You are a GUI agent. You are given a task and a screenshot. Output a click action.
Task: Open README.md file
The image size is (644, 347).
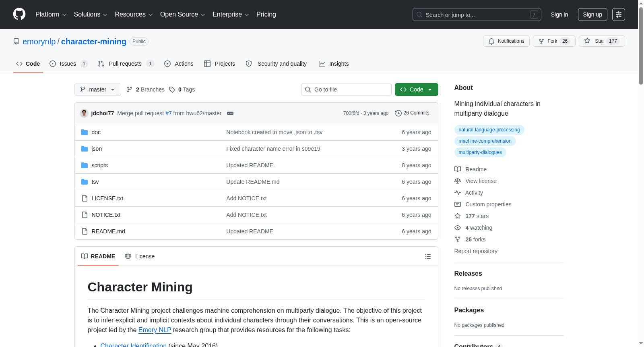108,231
